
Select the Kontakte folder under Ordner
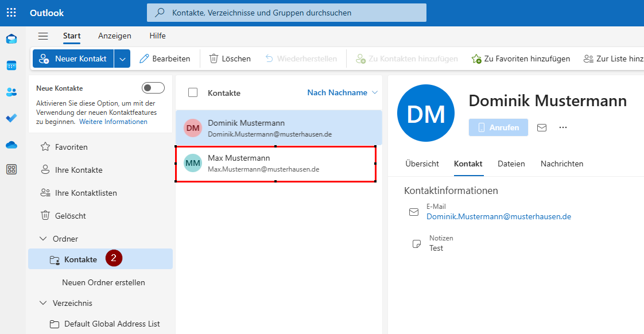100,259
